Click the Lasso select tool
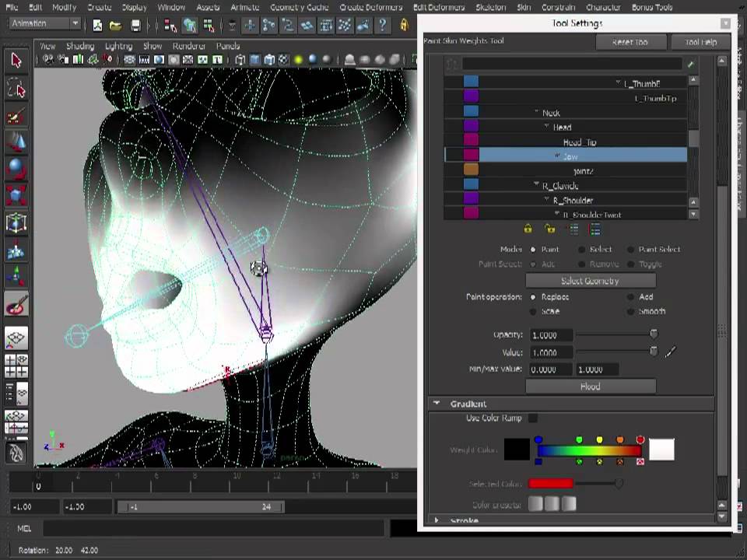 coord(16,89)
